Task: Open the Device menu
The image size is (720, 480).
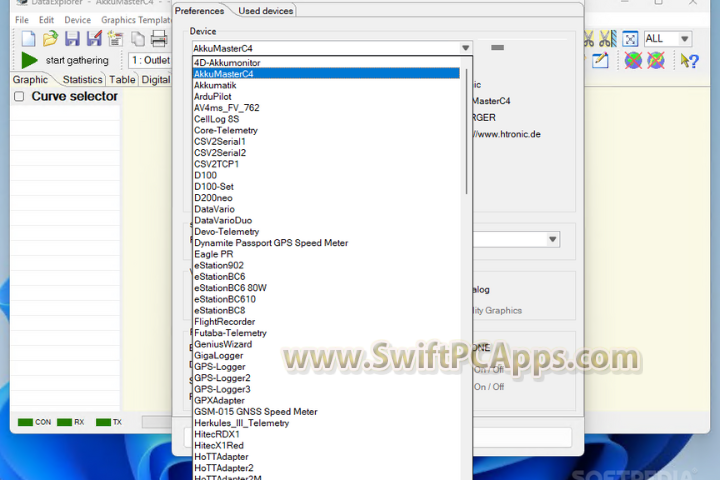Action: [x=77, y=20]
